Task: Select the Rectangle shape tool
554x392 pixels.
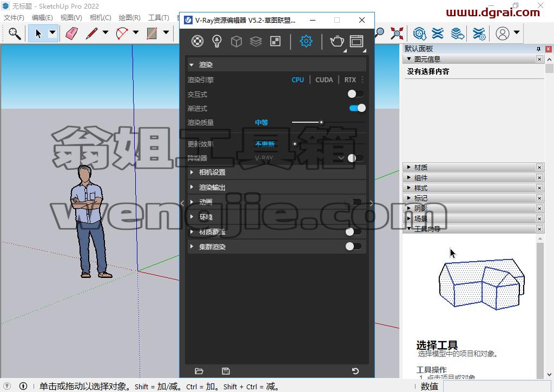Action: (152, 34)
